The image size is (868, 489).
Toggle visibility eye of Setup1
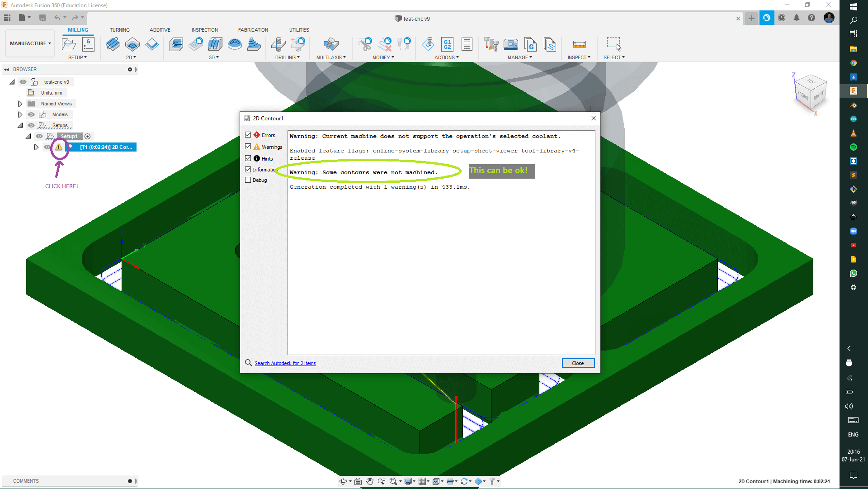coord(39,136)
